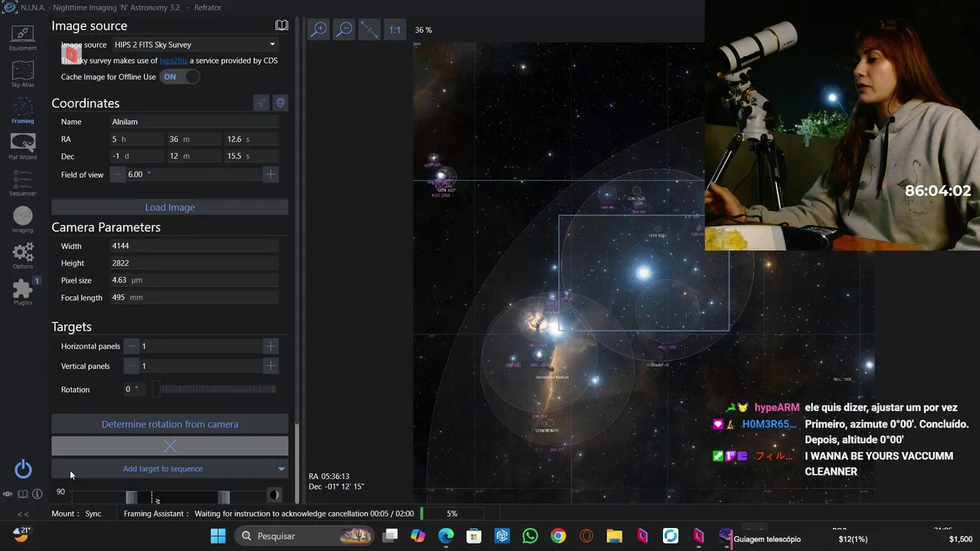This screenshot has height=551, width=980.
Task: Click the framing rectangle around Alnilam
Action: [644, 272]
